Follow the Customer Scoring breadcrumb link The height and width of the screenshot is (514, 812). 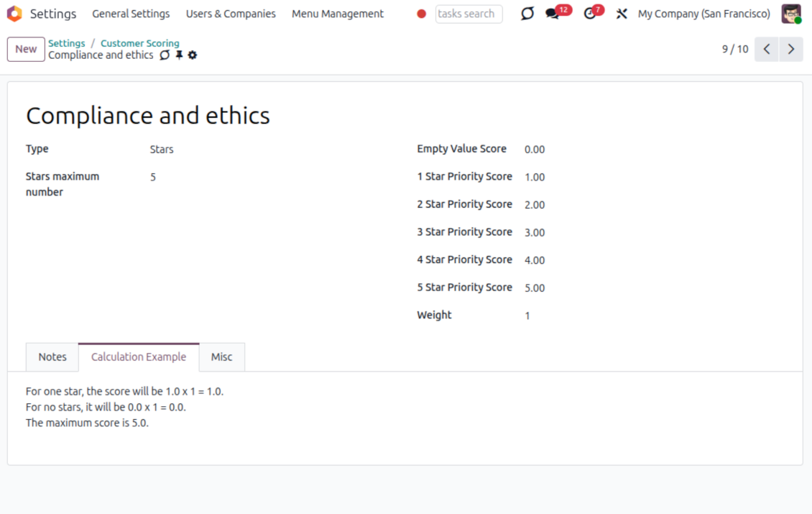[140, 43]
